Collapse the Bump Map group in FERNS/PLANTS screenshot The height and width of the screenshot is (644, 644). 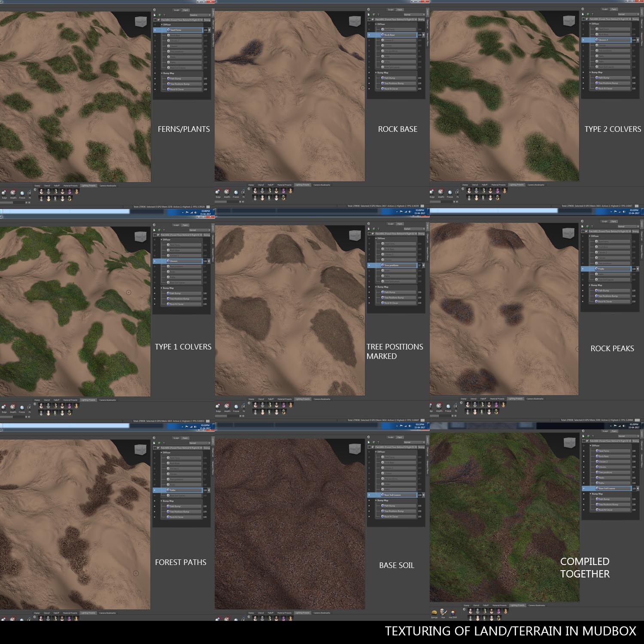[162, 73]
